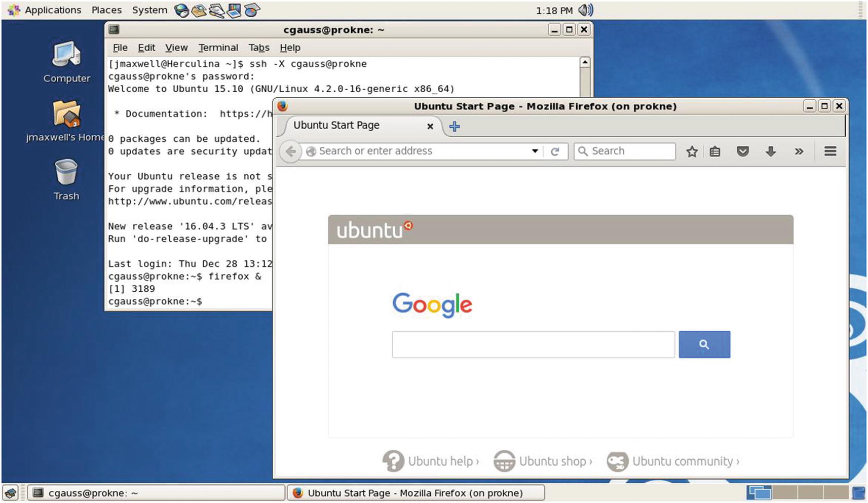The image size is (868, 503).
Task: Click the terminal prompt line cgauss@prokne:~$
Action: click(x=155, y=301)
